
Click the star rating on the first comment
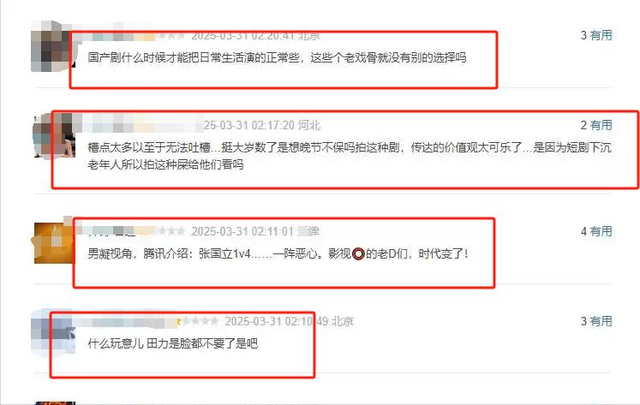(171, 36)
